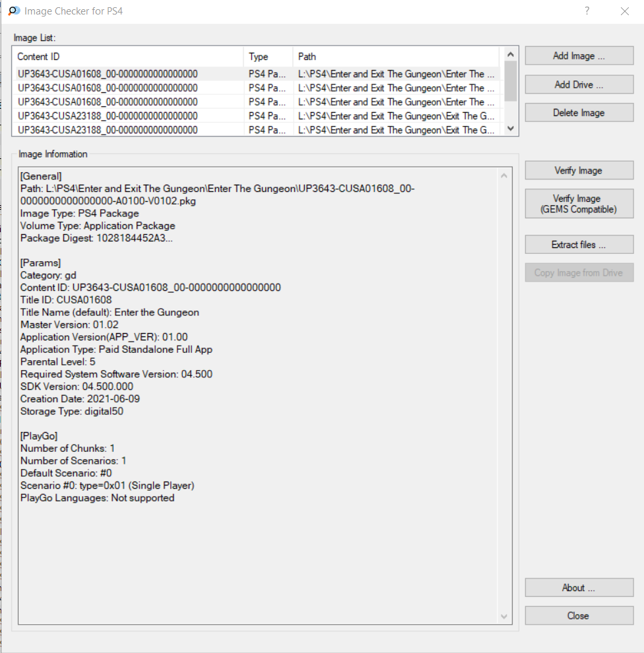Click the Storage Type: digital50 line
644x653 pixels.
coord(72,412)
